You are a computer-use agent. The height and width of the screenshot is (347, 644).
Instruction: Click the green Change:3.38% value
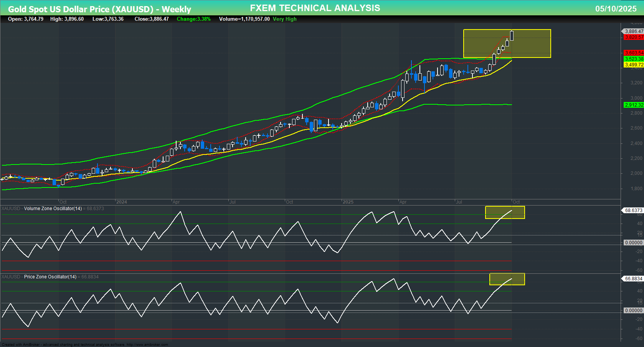(193, 19)
